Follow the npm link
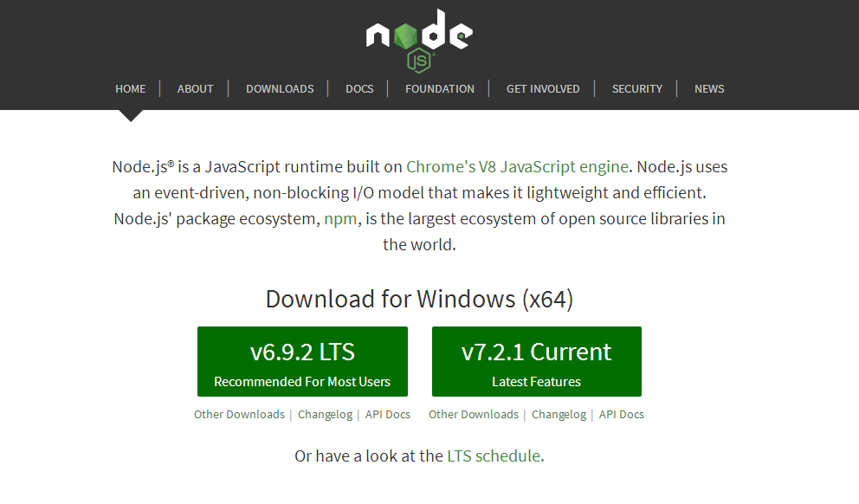859x504 pixels. tap(340, 218)
